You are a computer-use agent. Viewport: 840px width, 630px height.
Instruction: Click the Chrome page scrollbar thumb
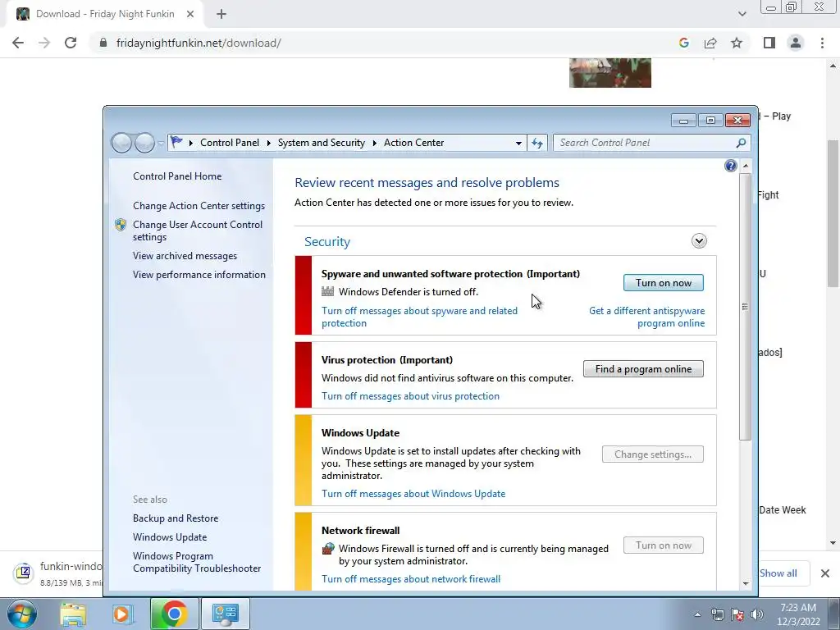[833, 213]
